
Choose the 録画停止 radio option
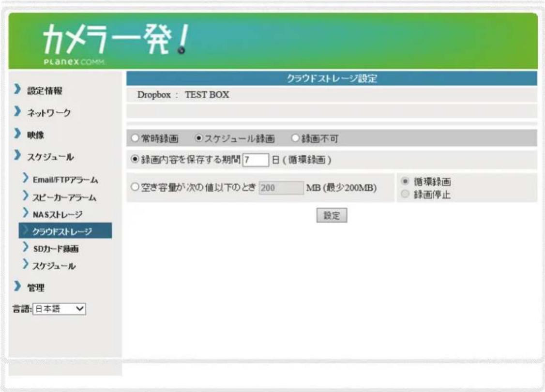405,194
